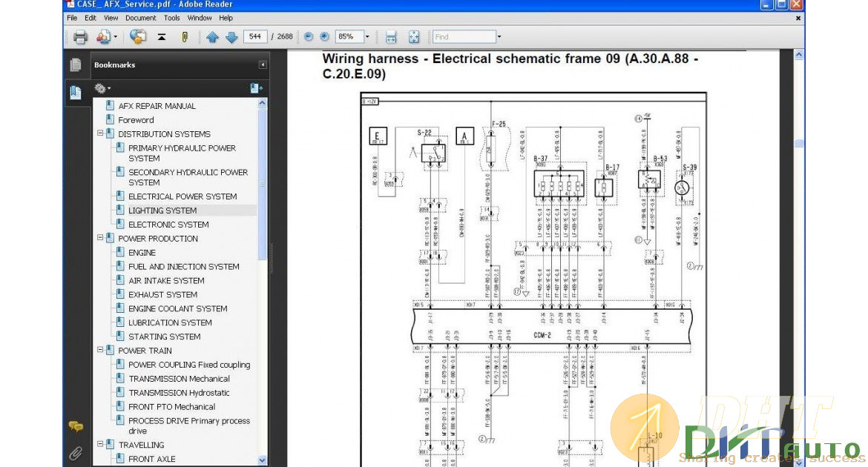Open the Edit menu

pyautogui.click(x=91, y=18)
